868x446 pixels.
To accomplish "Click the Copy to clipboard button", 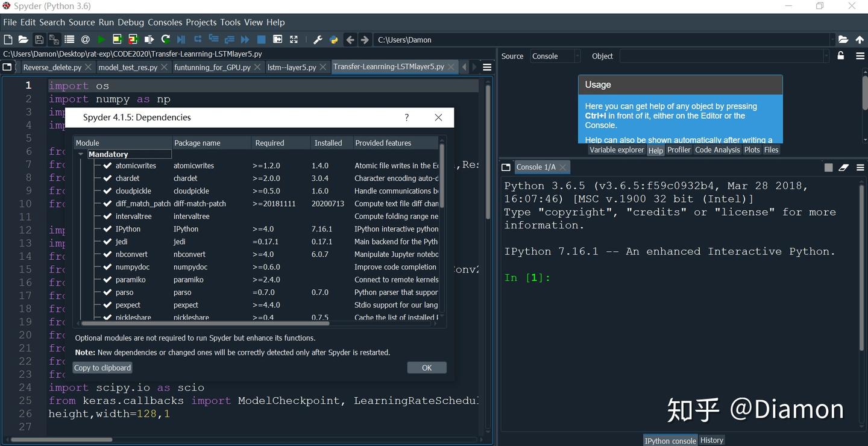I will point(102,368).
